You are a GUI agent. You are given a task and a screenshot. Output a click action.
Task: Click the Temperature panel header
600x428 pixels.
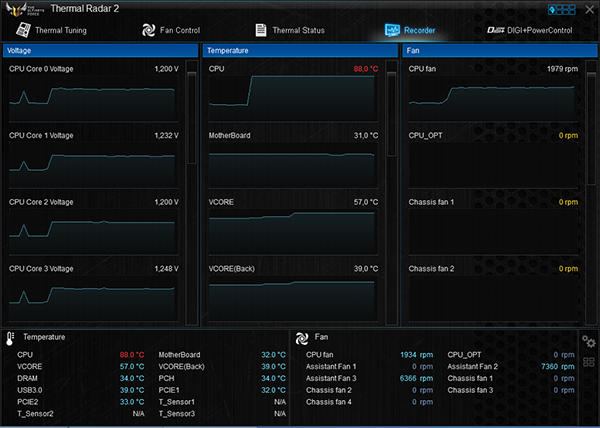pos(300,50)
